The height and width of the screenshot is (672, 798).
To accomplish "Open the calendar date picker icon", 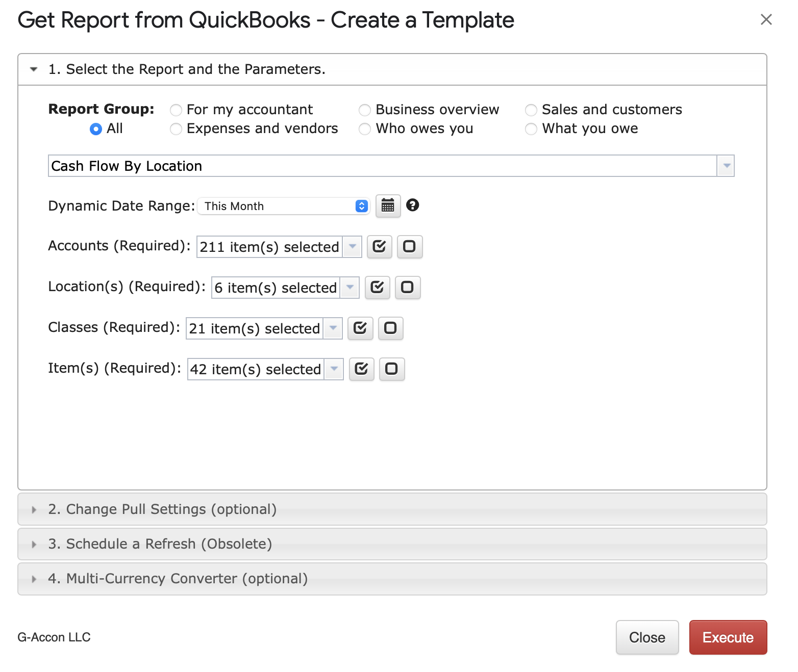I will click(388, 206).
